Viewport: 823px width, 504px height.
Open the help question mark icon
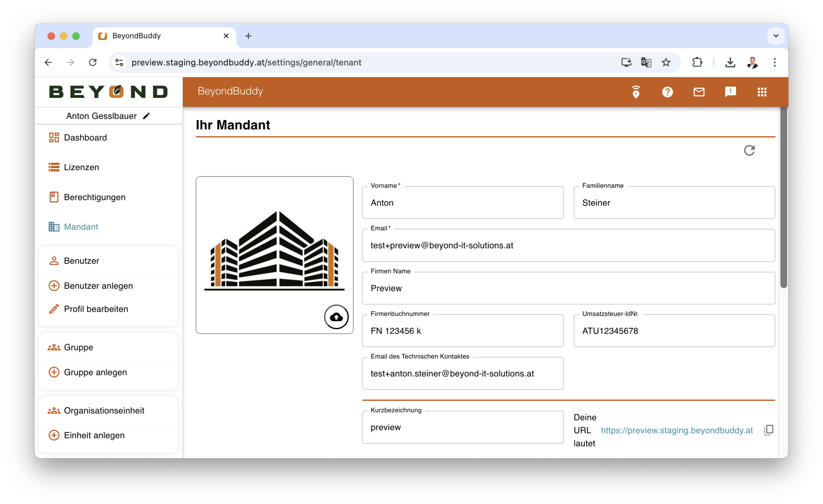tap(667, 92)
